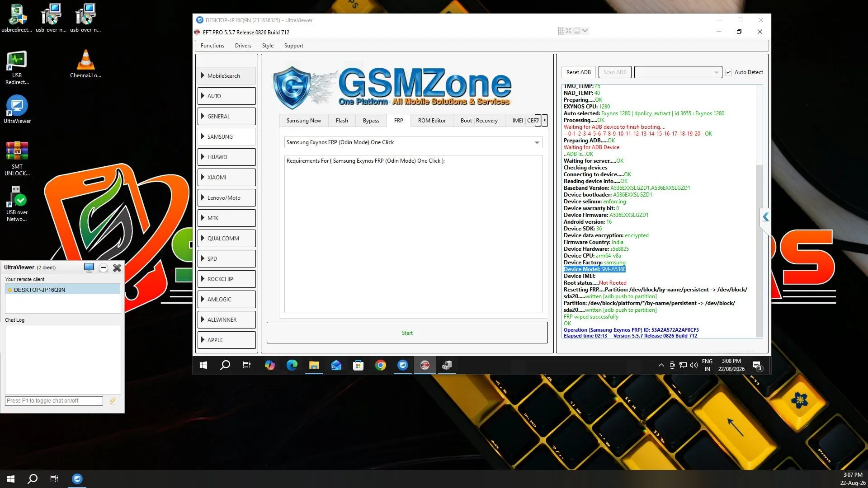Expand the HUAWEI section
868x488 pixels.
(x=226, y=157)
